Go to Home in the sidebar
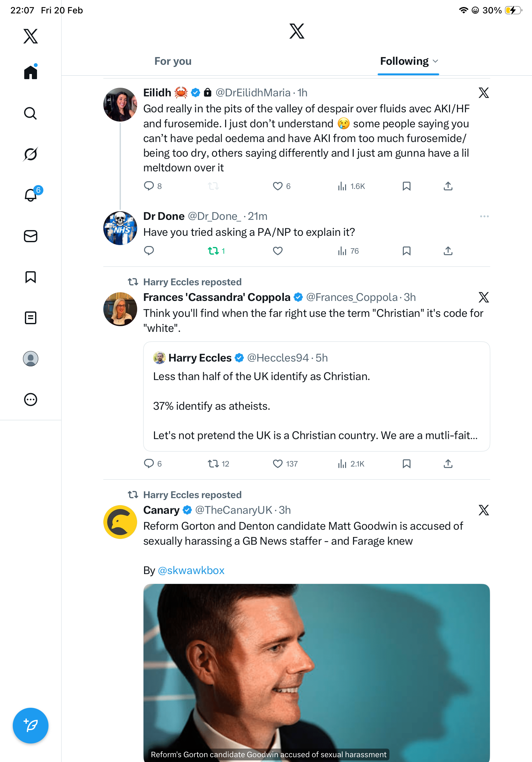Viewport: 532px width, 762px height. pyautogui.click(x=31, y=72)
